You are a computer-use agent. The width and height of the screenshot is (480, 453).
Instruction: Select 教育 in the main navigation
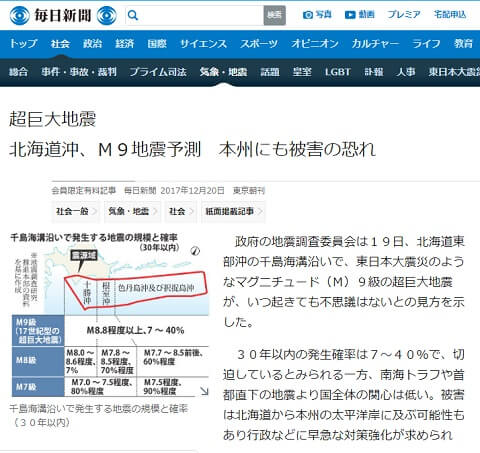click(463, 44)
